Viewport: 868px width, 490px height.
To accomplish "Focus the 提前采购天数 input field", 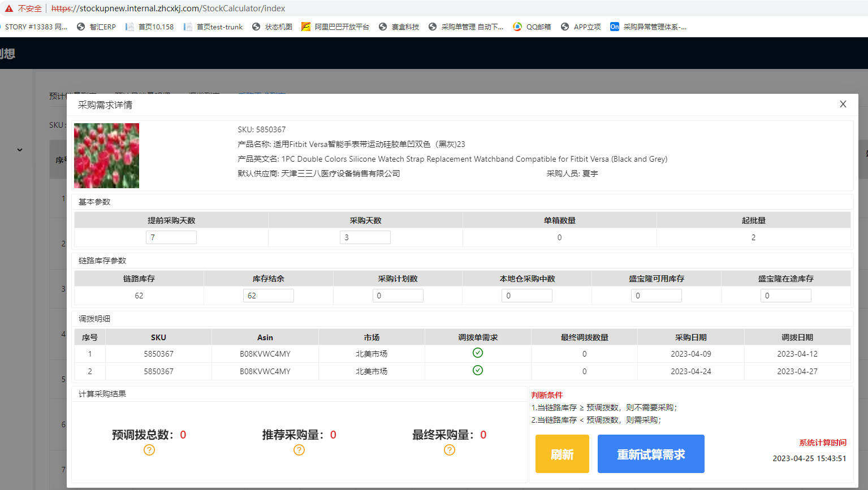I will [171, 237].
